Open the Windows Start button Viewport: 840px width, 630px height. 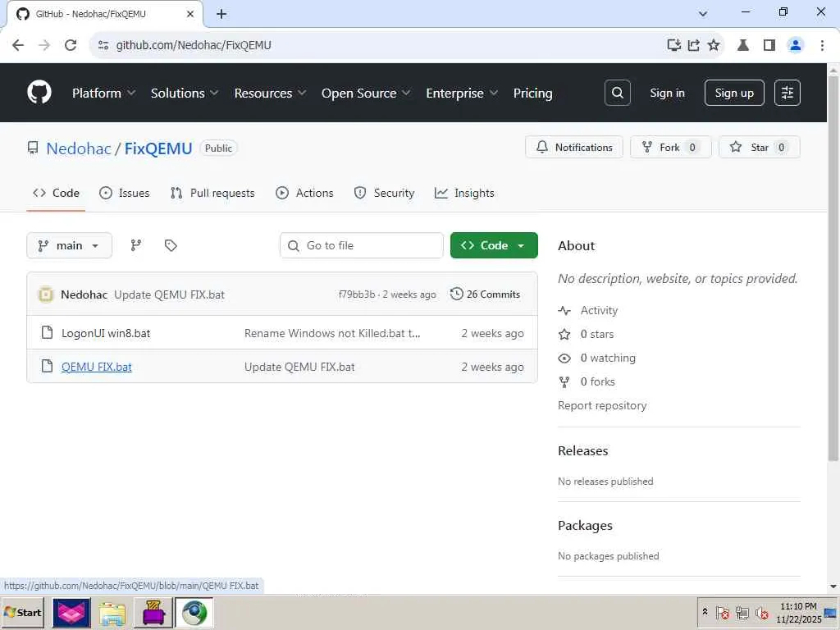[22, 612]
